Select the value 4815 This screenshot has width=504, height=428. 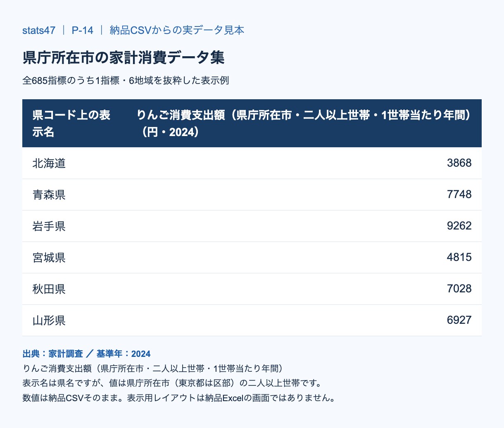click(459, 257)
